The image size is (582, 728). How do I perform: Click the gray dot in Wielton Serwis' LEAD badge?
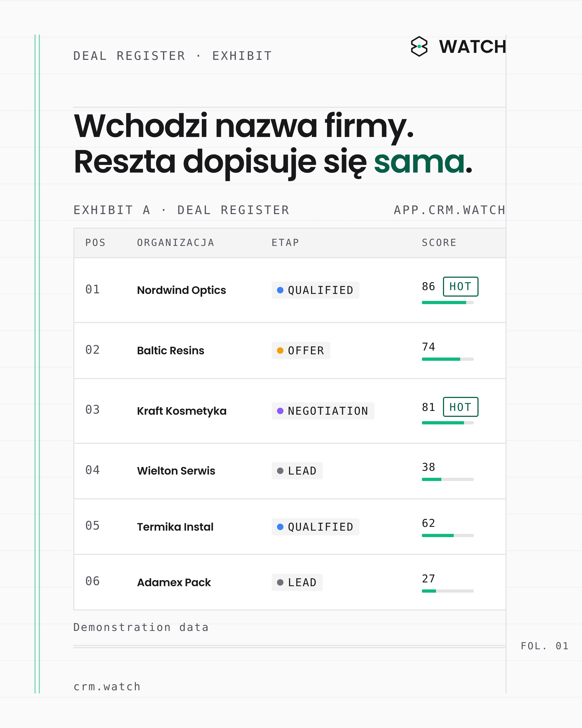point(280,471)
